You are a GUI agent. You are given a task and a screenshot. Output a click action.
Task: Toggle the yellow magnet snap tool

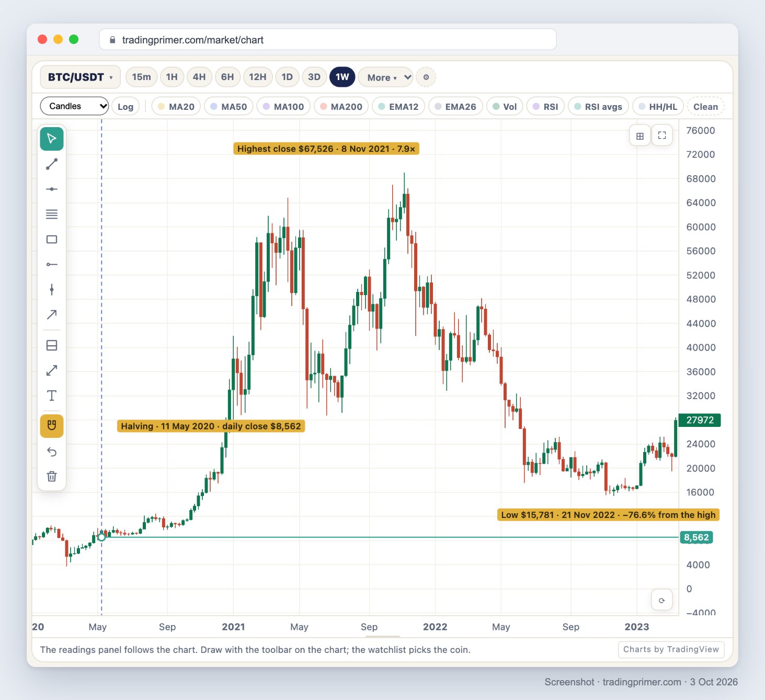pos(52,426)
